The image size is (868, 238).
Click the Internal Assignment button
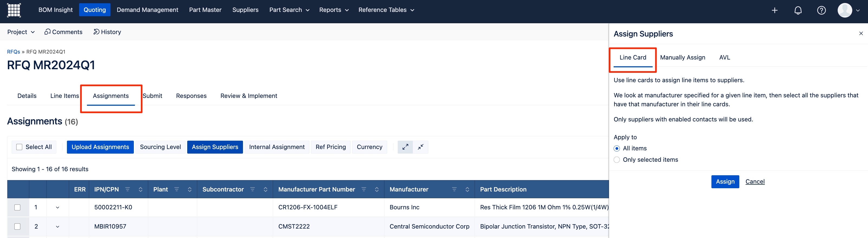tap(277, 147)
